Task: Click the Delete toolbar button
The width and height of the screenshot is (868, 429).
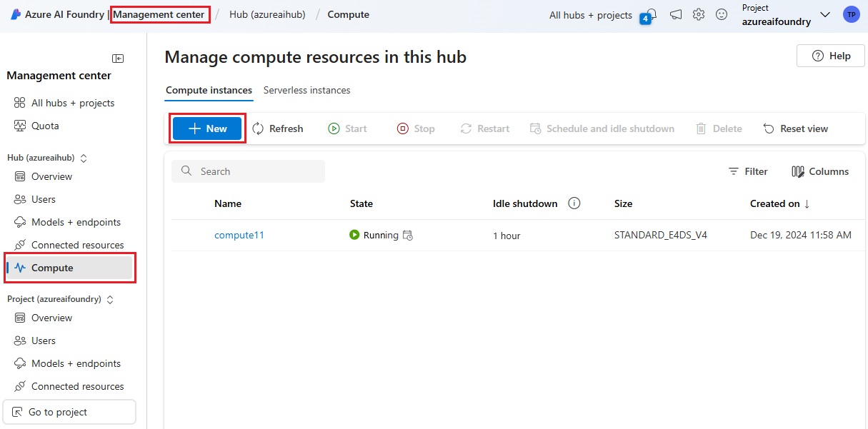Action: (719, 128)
